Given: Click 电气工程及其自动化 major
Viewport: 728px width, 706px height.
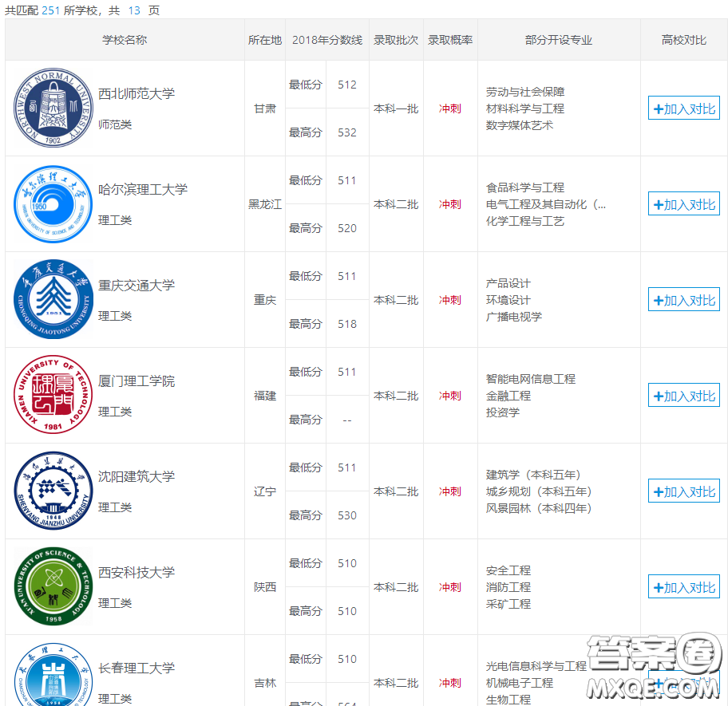Looking at the screenshot, I should pos(545,204).
